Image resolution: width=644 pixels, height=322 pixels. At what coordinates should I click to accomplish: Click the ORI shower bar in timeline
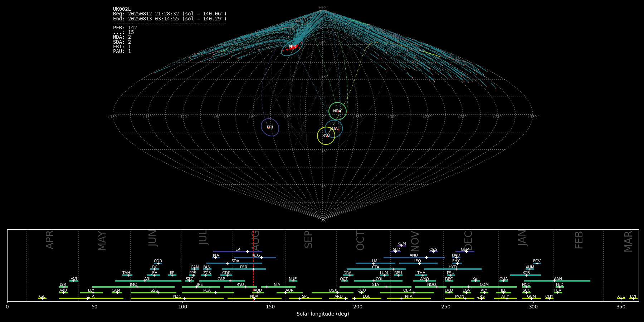pyautogui.click(x=378, y=281)
